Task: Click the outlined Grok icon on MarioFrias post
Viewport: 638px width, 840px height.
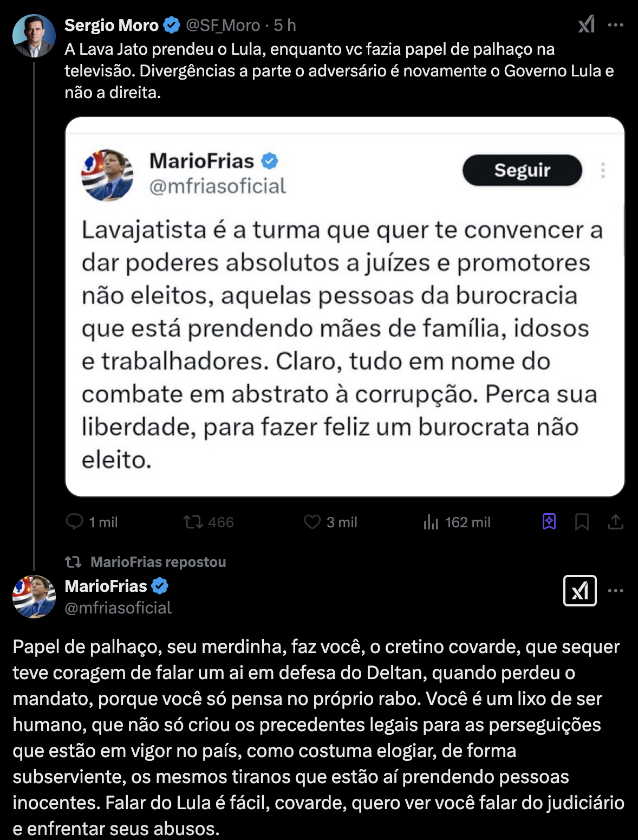Action: pyautogui.click(x=580, y=591)
